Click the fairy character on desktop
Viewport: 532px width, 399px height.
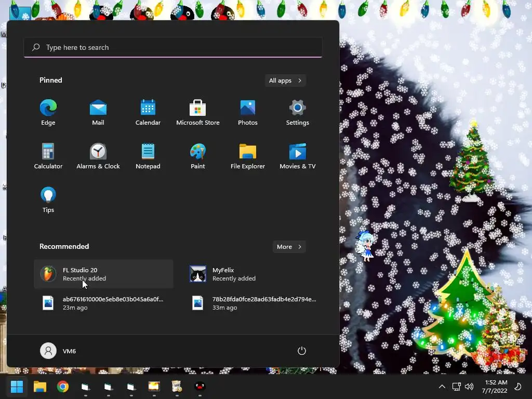click(365, 246)
